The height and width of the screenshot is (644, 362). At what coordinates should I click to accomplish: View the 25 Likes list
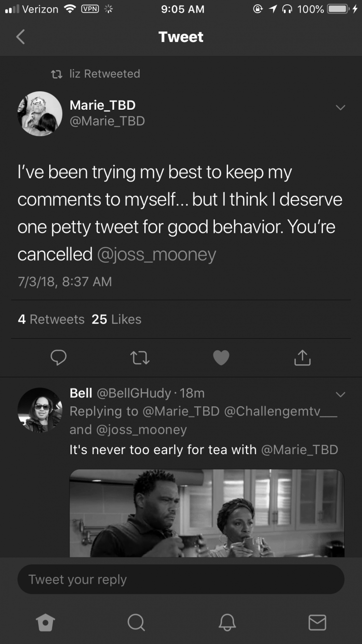116,319
